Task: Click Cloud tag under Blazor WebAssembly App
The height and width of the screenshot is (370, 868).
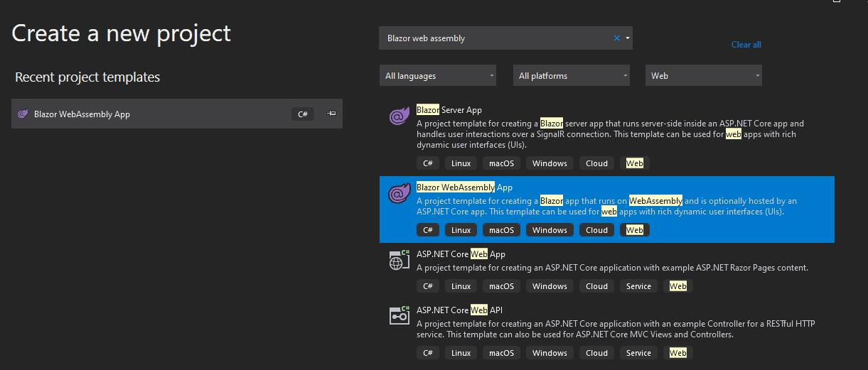Action: tap(596, 230)
